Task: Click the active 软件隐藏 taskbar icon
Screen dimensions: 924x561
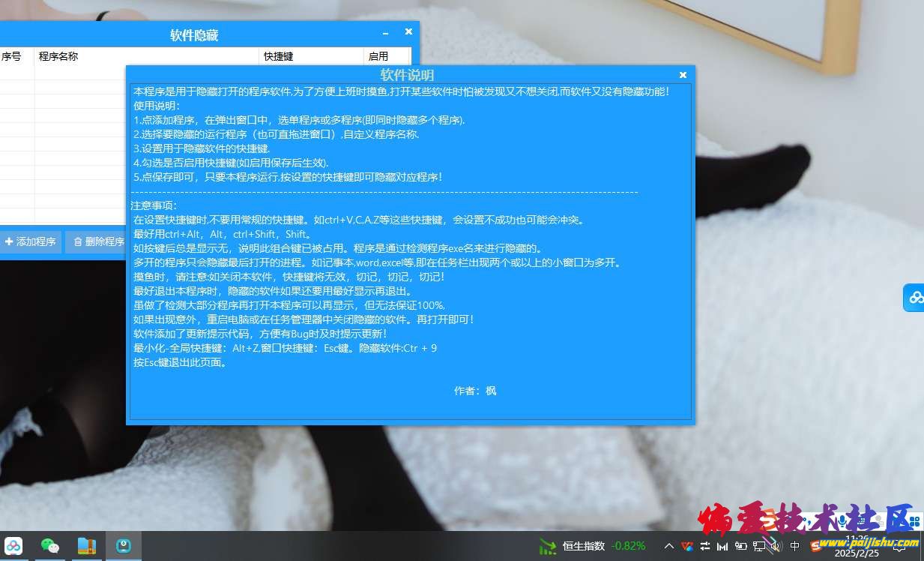Action: point(123,546)
